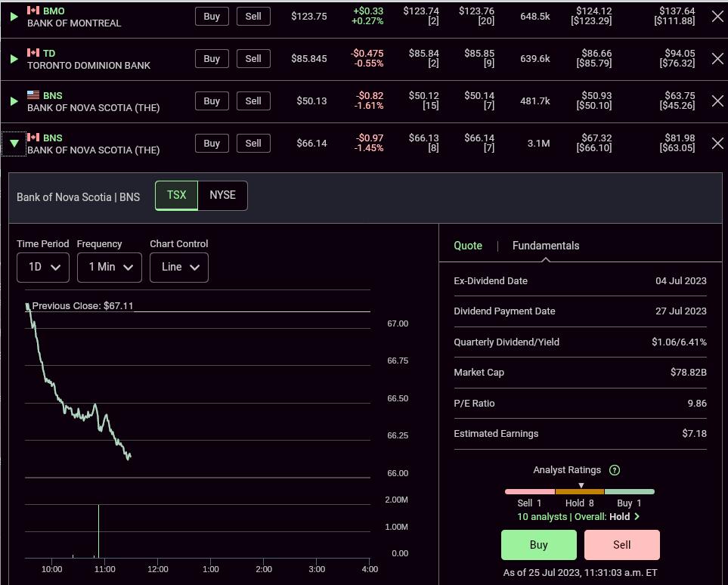The image size is (728, 585).
Task: Click the P/E Ratio value 9.86
Action: pos(697,404)
